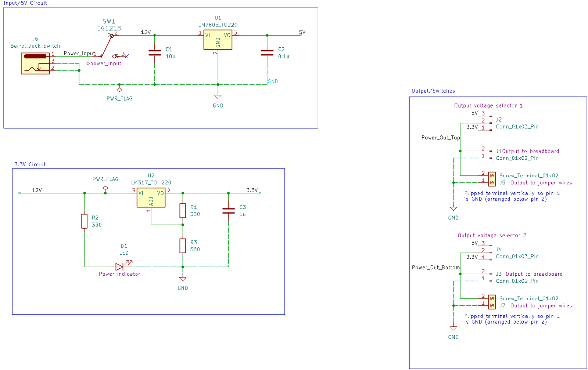Click the 'Screw_Terminal_01x02' text above J5
The height and width of the screenshot is (370, 588).
[529, 176]
